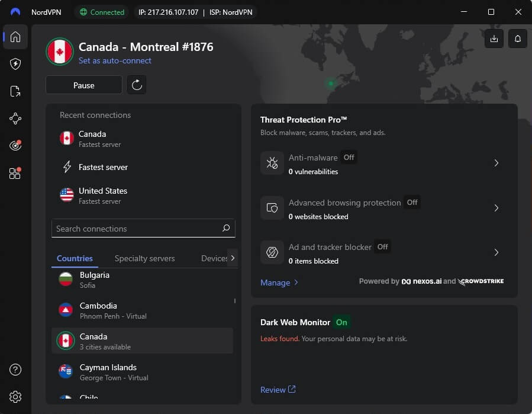Viewport: 532px width, 414px height.
Task: Click the reload connection icon beside Pause
Action: click(137, 85)
